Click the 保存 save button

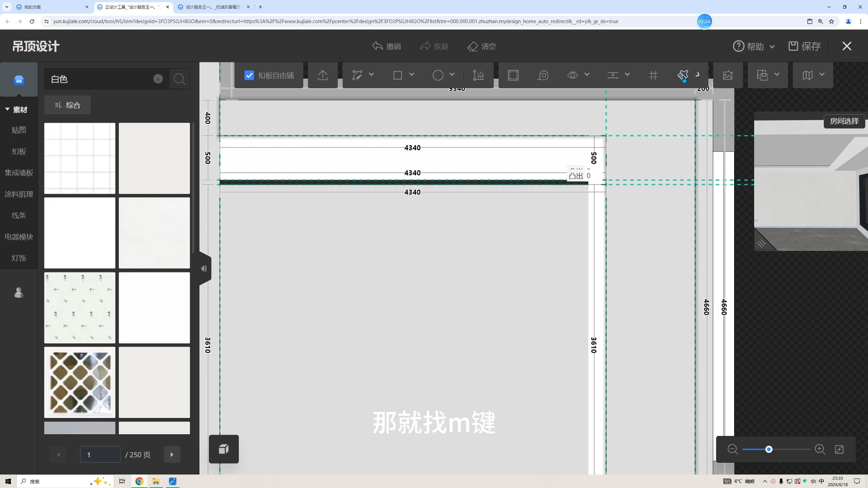point(804,46)
